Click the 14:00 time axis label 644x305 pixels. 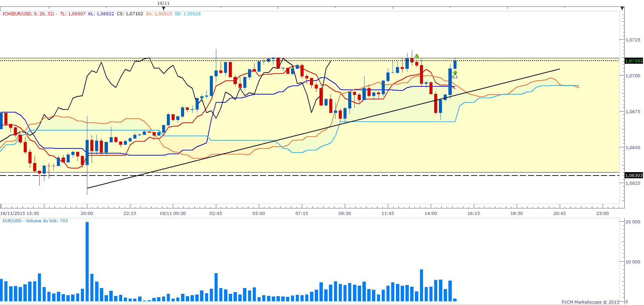coord(431,213)
